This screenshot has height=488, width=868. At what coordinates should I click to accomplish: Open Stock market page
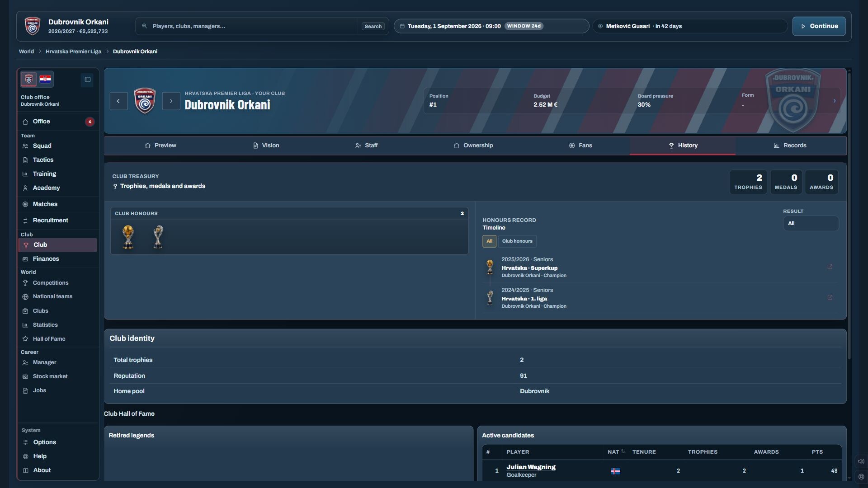click(58, 376)
